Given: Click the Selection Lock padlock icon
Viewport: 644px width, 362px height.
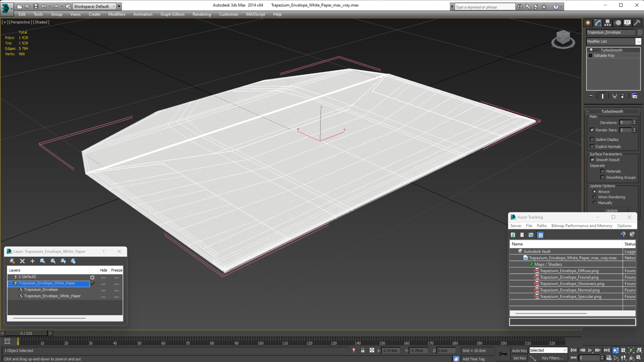Looking at the screenshot, I should 363,350.
